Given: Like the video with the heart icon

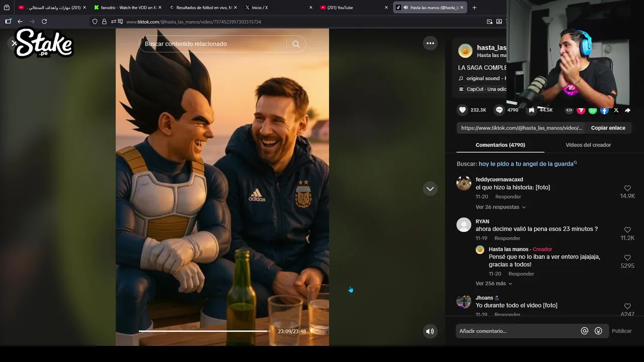Looking at the screenshot, I should pyautogui.click(x=462, y=110).
